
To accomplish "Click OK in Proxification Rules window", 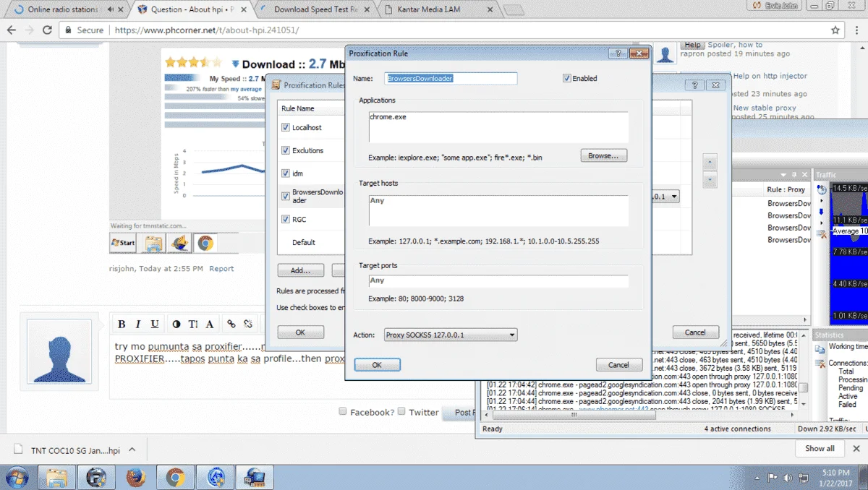I will [301, 332].
